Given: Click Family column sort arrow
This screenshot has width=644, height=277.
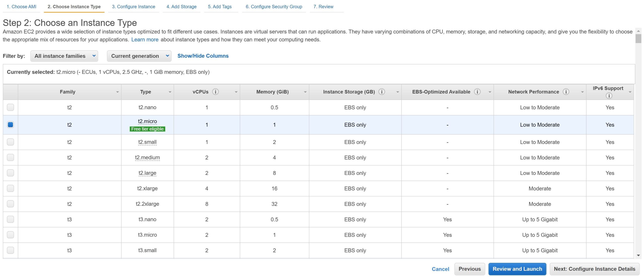Looking at the screenshot, I should [x=117, y=92].
